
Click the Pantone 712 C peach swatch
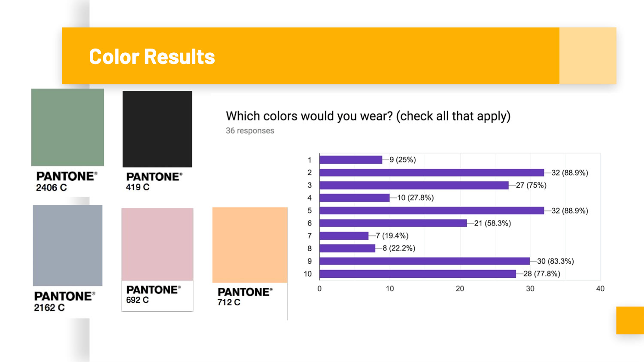click(x=250, y=245)
